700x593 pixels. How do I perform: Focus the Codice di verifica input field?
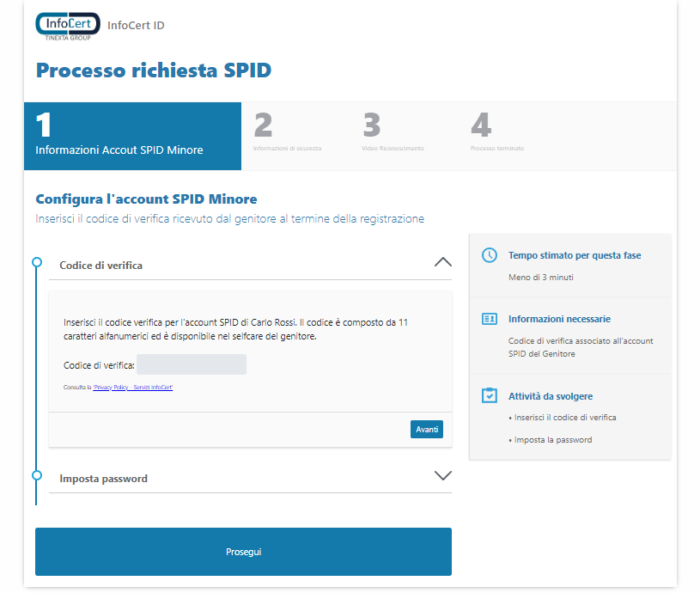(x=192, y=365)
